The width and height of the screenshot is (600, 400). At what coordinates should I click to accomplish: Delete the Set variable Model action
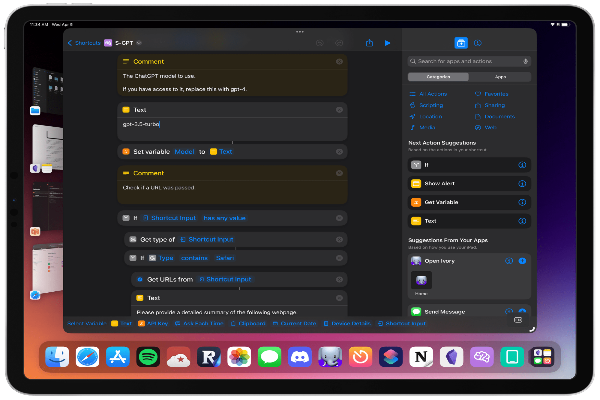(340, 151)
